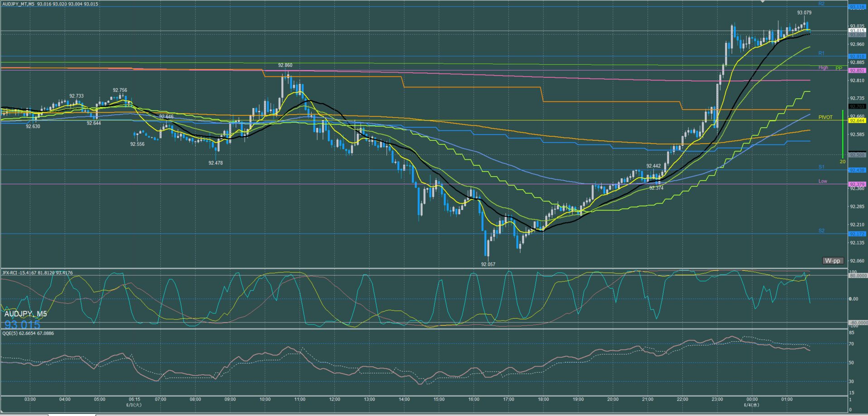Click the 93.116 blue price tag

coord(857,7)
